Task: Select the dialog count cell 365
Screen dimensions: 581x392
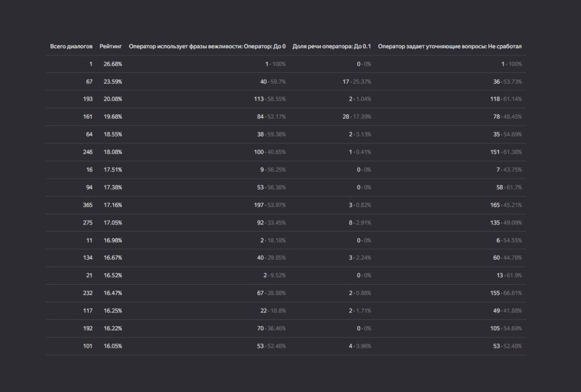Action: point(88,205)
